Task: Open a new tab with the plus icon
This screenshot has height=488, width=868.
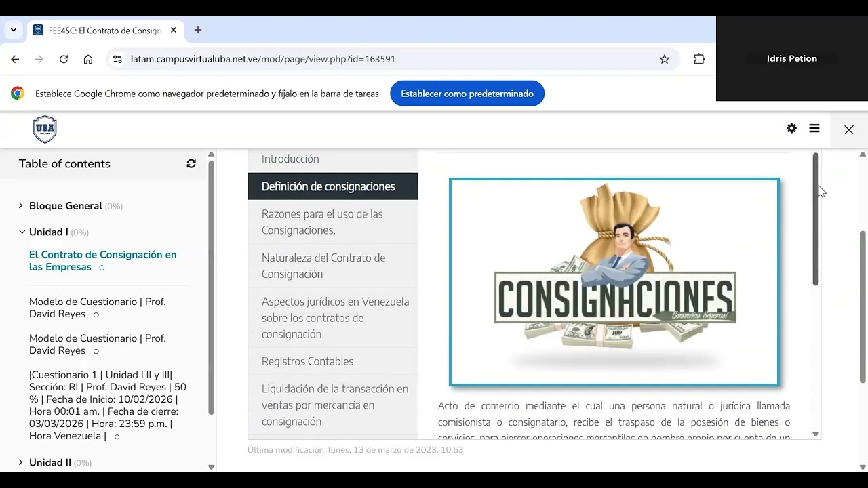Action: 198,30
